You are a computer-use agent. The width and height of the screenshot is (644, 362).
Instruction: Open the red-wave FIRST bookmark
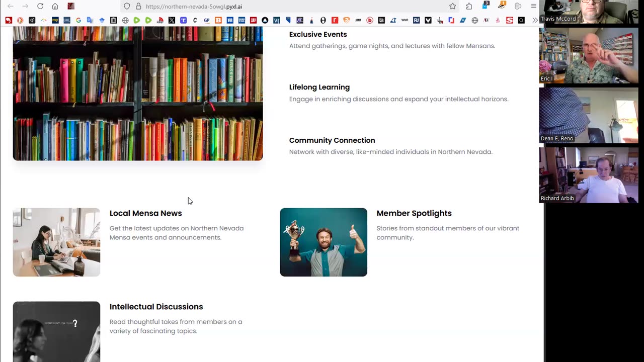(x=160, y=20)
